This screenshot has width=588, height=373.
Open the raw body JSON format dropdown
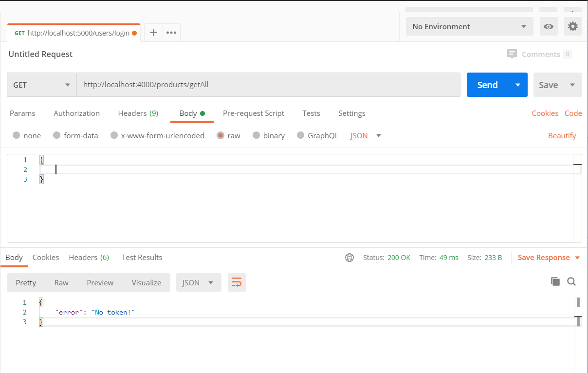tap(366, 135)
